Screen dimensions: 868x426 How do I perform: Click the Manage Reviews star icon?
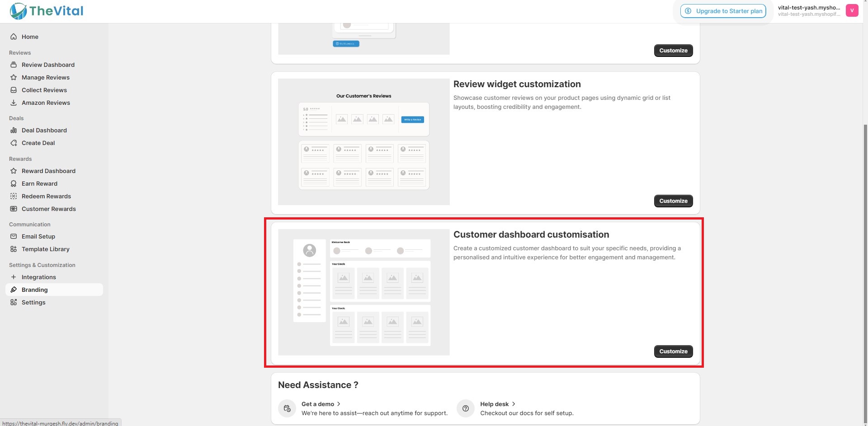pyautogui.click(x=14, y=77)
